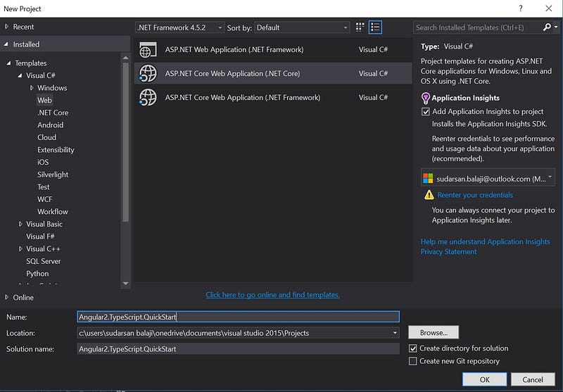The width and height of the screenshot is (563, 392).
Task: Select ASP.NET Core Web Application (.NET Core) template
Action: point(273,74)
